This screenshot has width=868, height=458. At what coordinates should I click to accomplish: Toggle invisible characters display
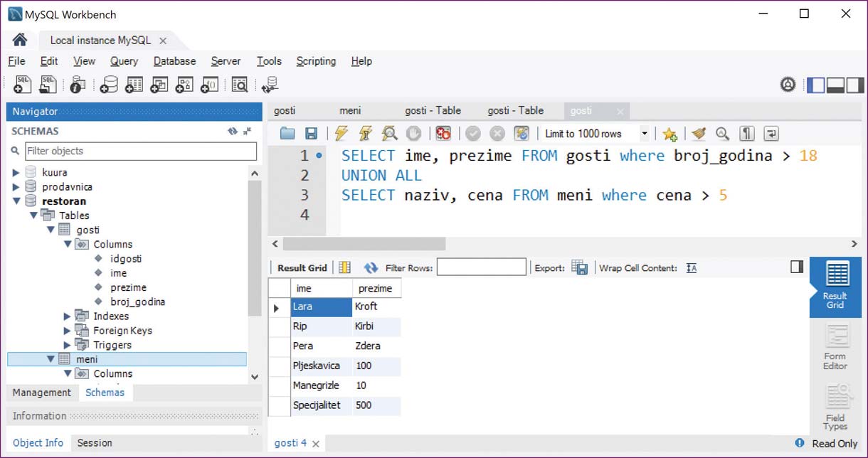(746, 134)
